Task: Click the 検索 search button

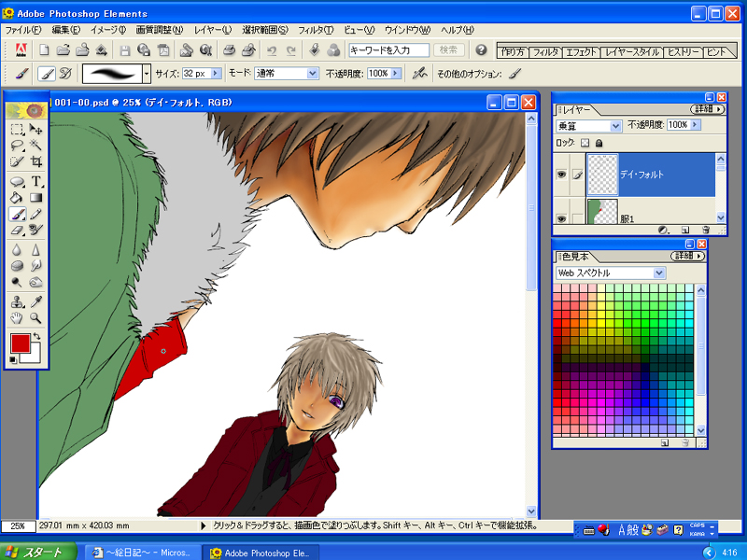Action: 448,49
